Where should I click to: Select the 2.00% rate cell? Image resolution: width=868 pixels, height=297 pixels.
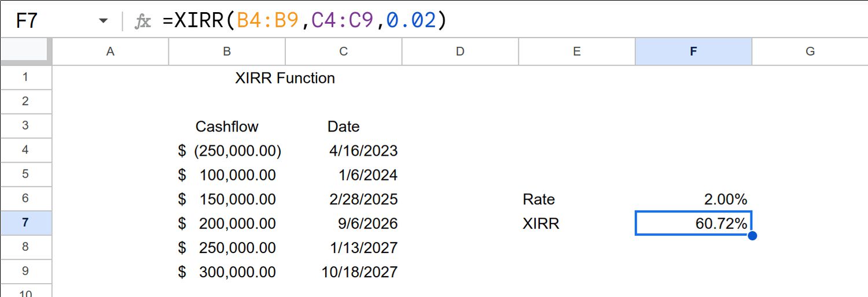tap(693, 199)
